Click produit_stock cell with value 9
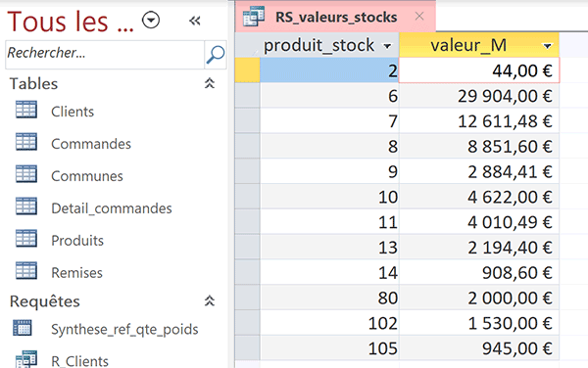 329,171
